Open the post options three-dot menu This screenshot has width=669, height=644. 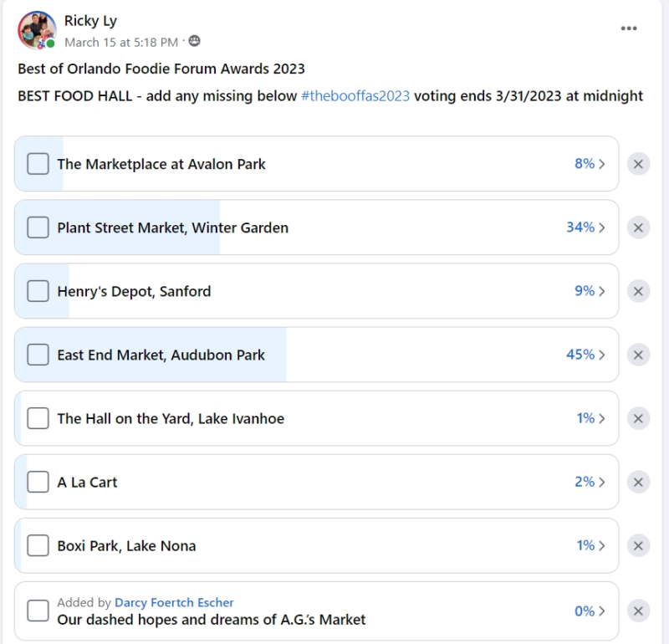point(629,29)
